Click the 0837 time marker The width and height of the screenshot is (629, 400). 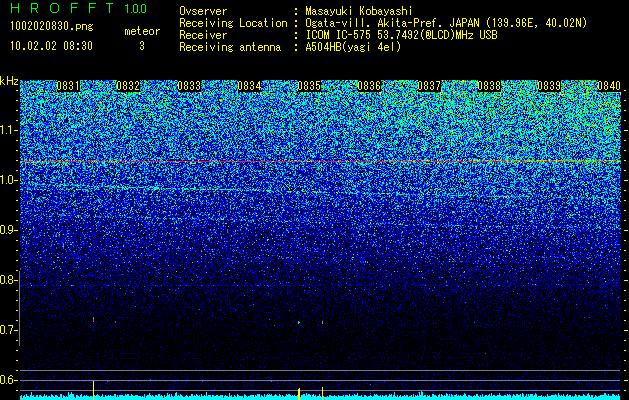click(x=429, y=86)
